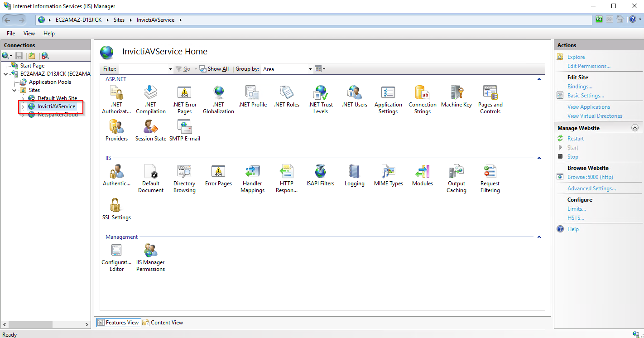Open the Session State icon

150,130
